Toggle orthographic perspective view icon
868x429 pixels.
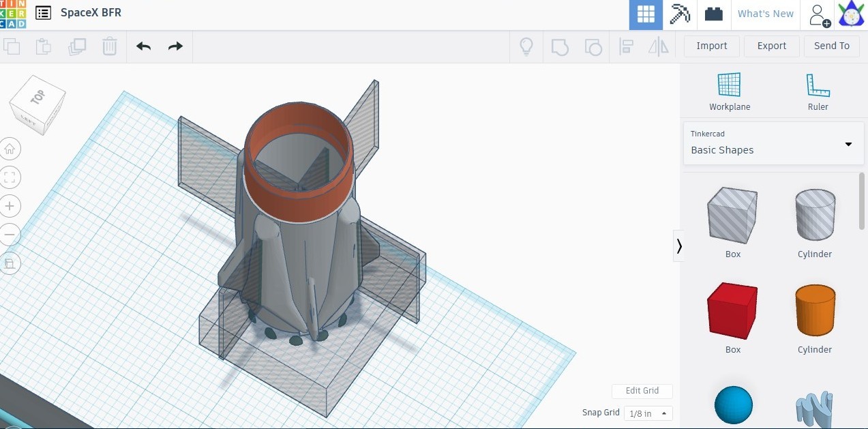click(x=10, y=263)
